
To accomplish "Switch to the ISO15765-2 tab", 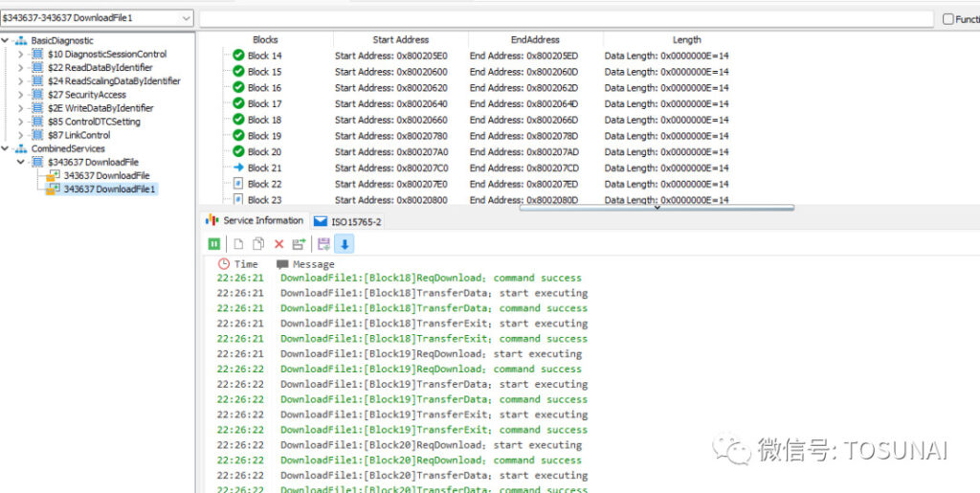I will [348, 221].
